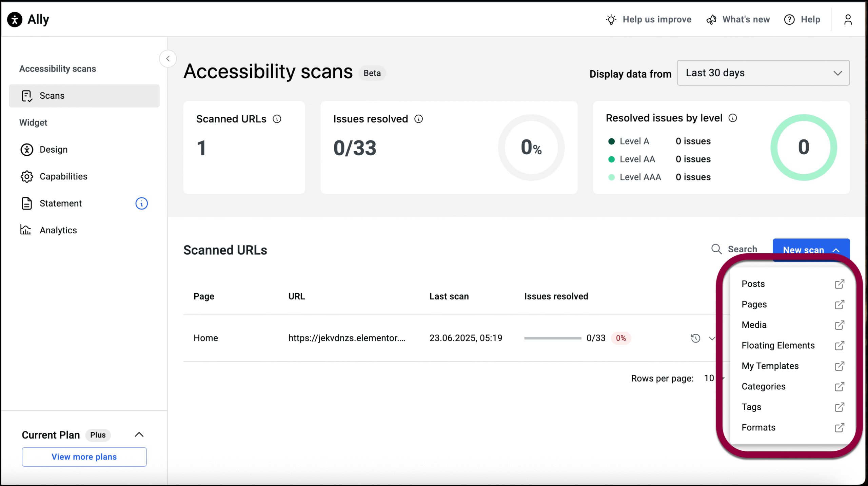Image resolution: width=868 pixels, height=486 pixels.
Task: Click the Home page URL entry
Action: pyautogui.click(x=347, y=338)
